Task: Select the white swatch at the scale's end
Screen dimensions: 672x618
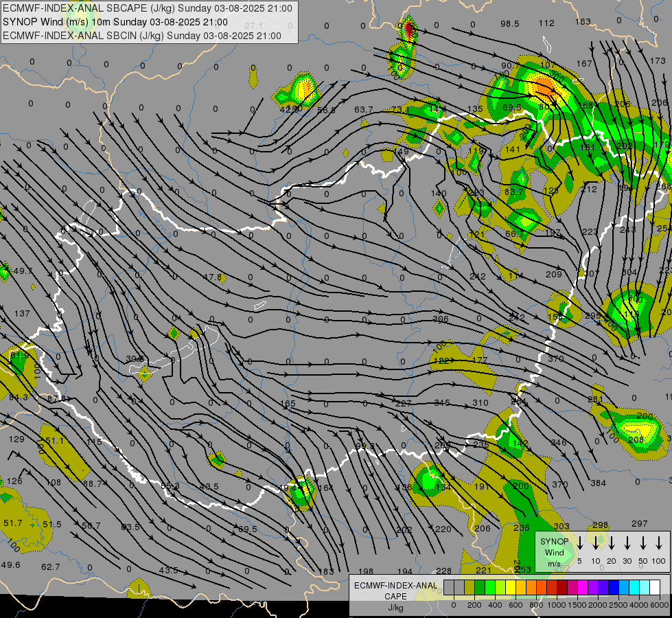Action: [x=655, y=588]
